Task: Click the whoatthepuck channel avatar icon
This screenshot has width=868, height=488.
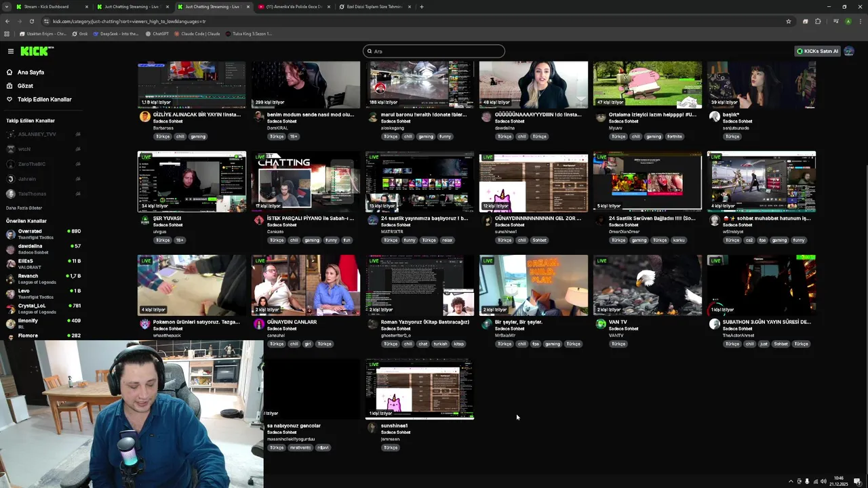Action: click(144, 324)
